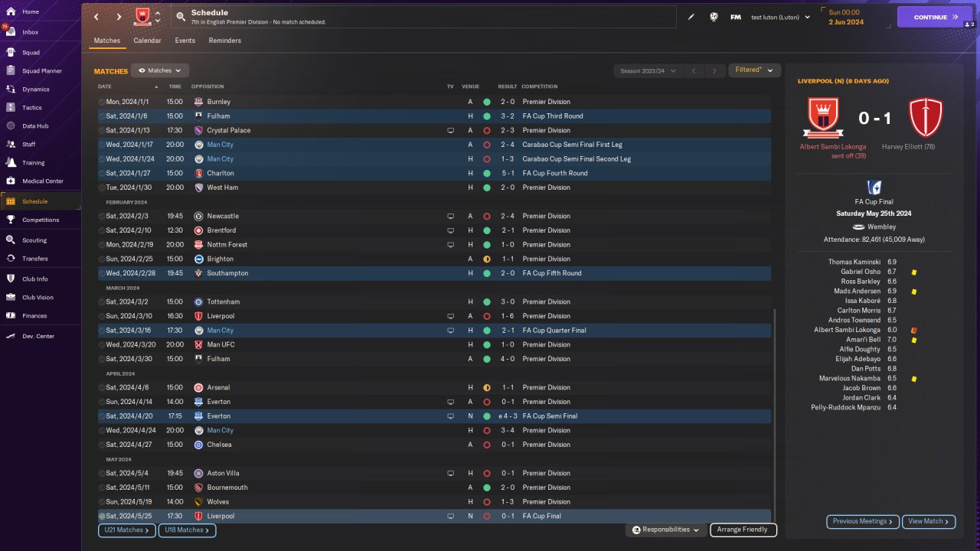Click the Liverpool crest in the match summary
Image resolution: width=980 pixels, height=551 pixels.
pyautogui.click(x=926, y=118)
